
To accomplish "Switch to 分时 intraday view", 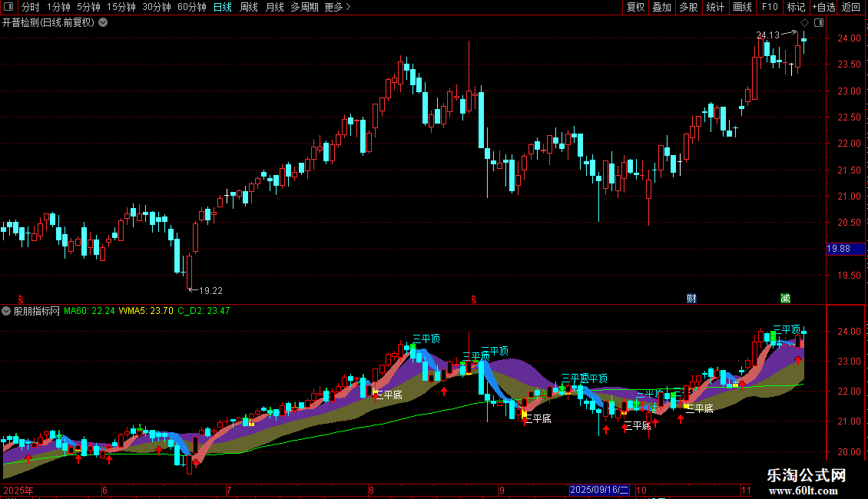I will (x=31, y=7).
